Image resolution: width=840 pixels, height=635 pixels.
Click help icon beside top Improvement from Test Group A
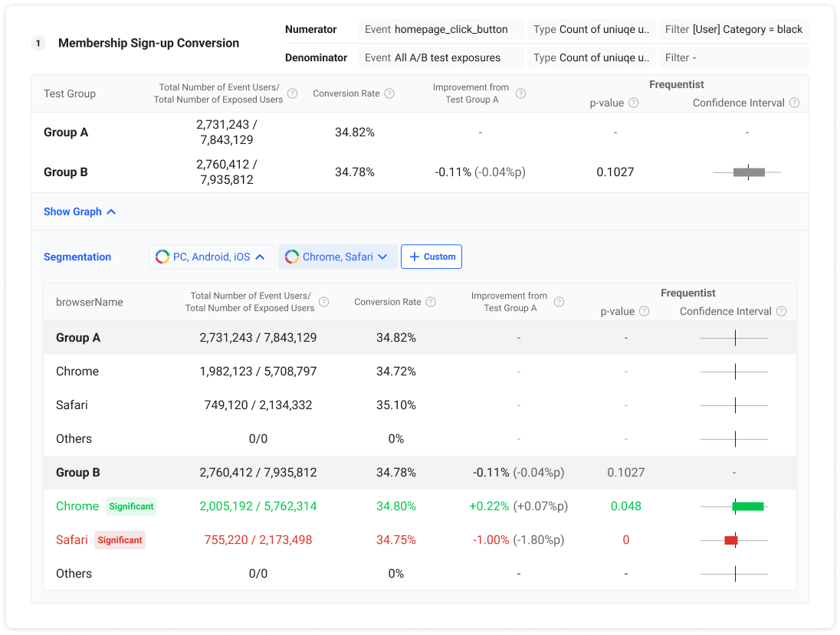[x=520, y=93]
